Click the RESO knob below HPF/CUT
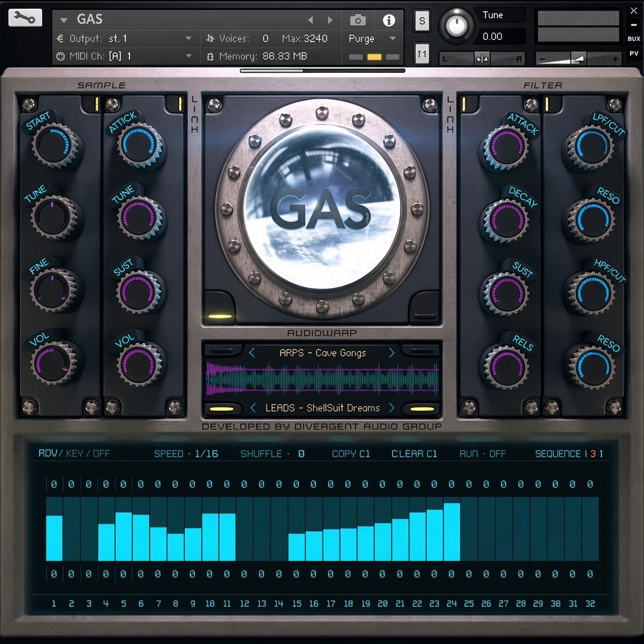The height and width of the screenshot is (644, 644). pyautogui.click(x=591, y=365)
